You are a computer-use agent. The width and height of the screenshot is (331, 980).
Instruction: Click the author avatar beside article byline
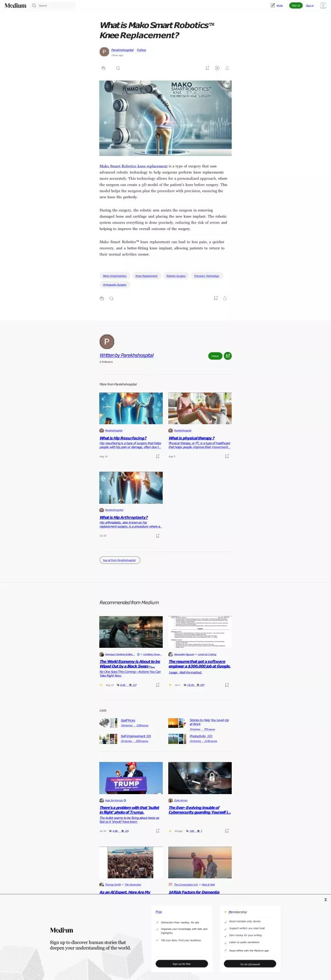pyautogui.click(x=104, y=52)
